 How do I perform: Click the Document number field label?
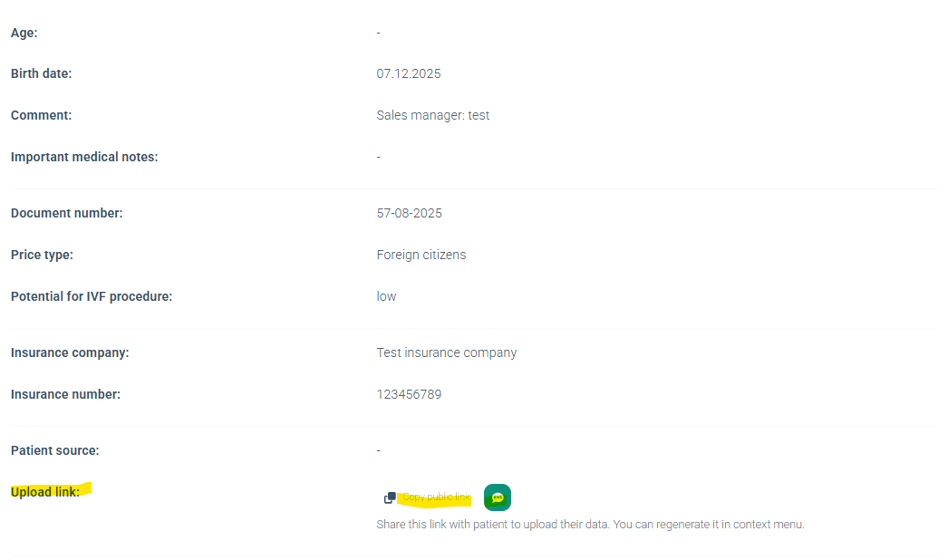[x=67, y=213]
